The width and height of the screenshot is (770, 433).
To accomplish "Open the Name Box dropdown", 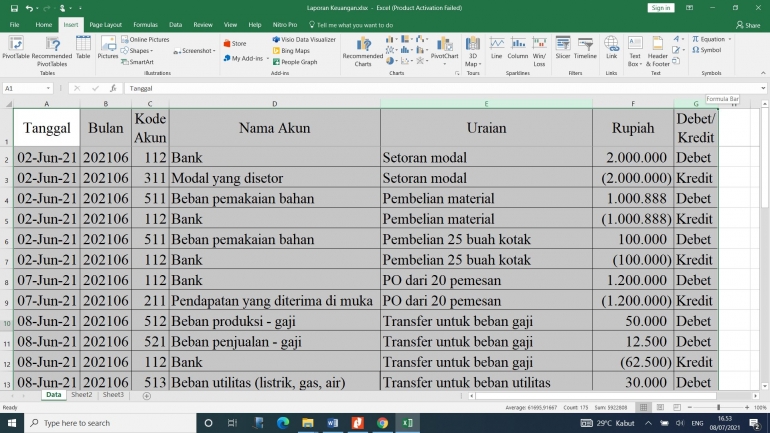I will [x=48, y=88].
